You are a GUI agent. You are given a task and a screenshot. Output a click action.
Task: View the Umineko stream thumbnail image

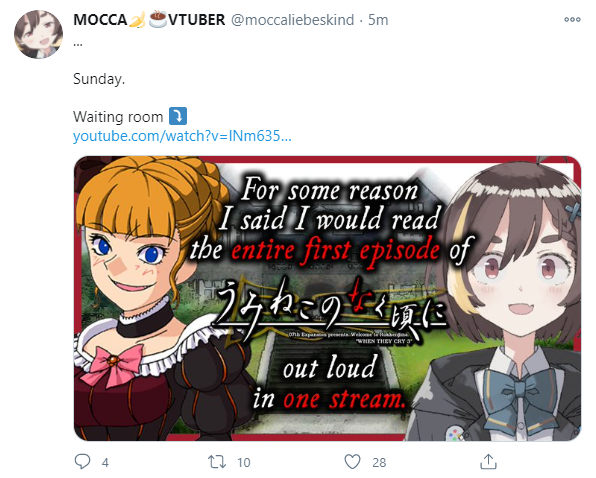tap(327, 298)
